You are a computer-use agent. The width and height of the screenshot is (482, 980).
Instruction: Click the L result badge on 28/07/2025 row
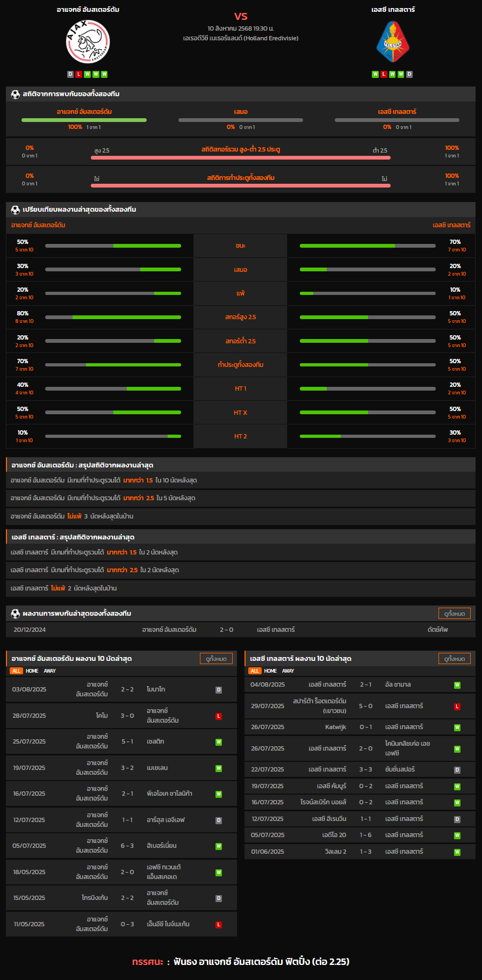point(219,716)
